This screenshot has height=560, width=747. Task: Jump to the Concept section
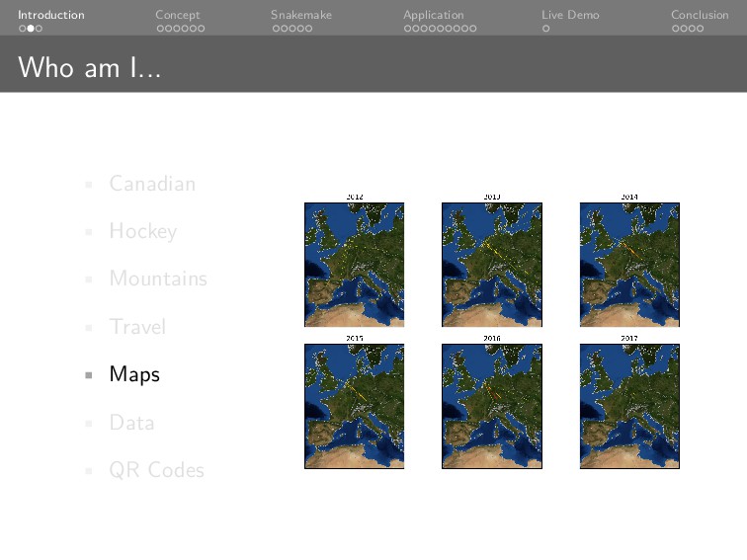[x=177, y=15]
